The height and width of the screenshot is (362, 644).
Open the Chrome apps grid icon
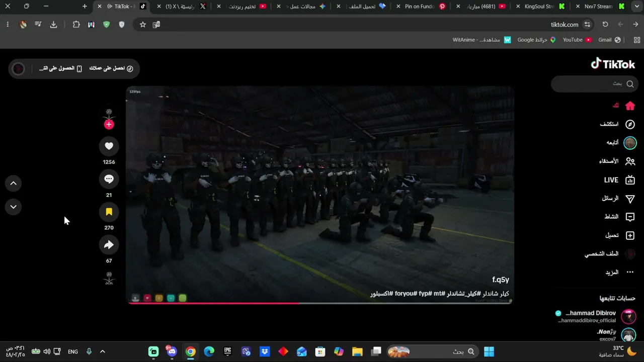point(637,40)
